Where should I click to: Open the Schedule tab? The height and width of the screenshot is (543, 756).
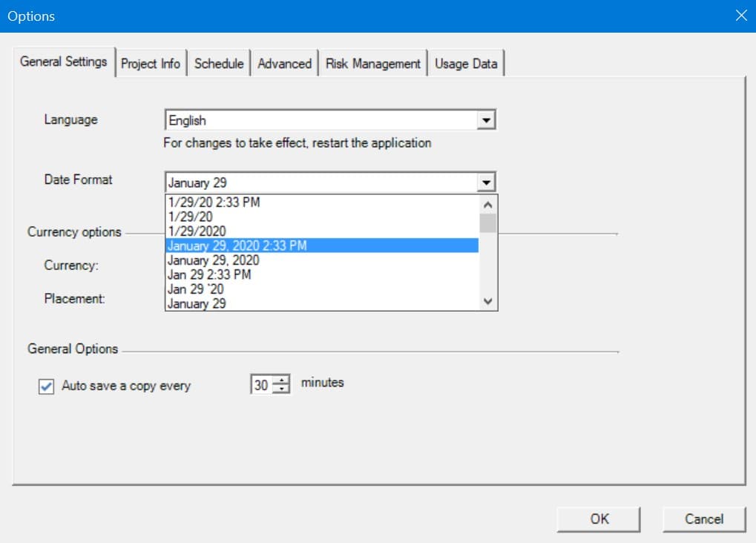(219, 63)
